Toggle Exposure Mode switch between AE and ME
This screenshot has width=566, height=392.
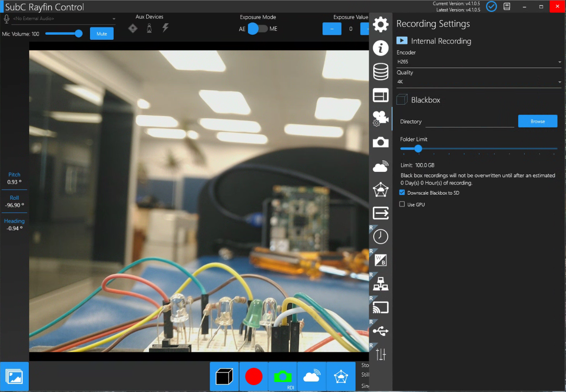(258, 29)
